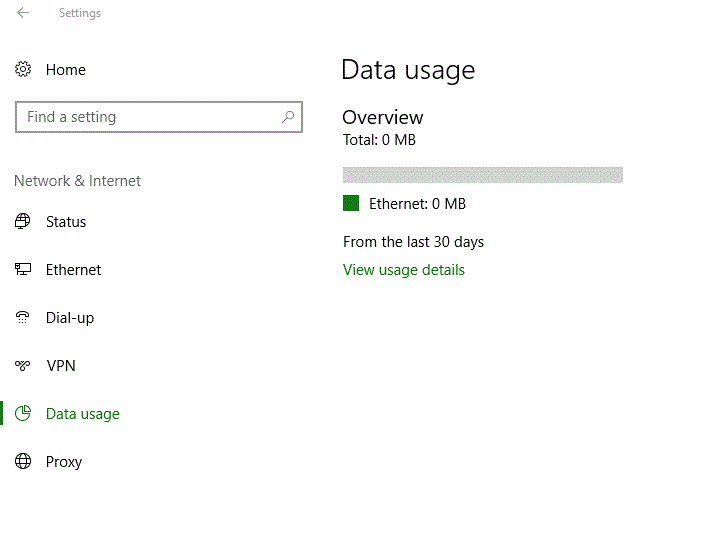Click the back arrow icon
Viewport: 702px width, 554px height.
(23, 13)
